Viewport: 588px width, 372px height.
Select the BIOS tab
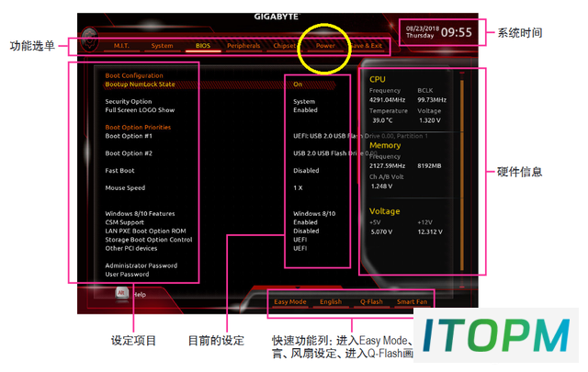click(203, 46)
